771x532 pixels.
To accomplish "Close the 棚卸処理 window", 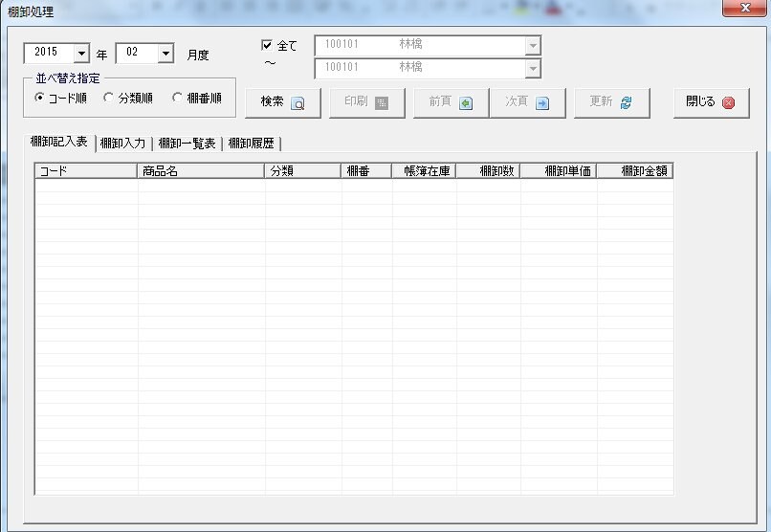I will 744,8.
